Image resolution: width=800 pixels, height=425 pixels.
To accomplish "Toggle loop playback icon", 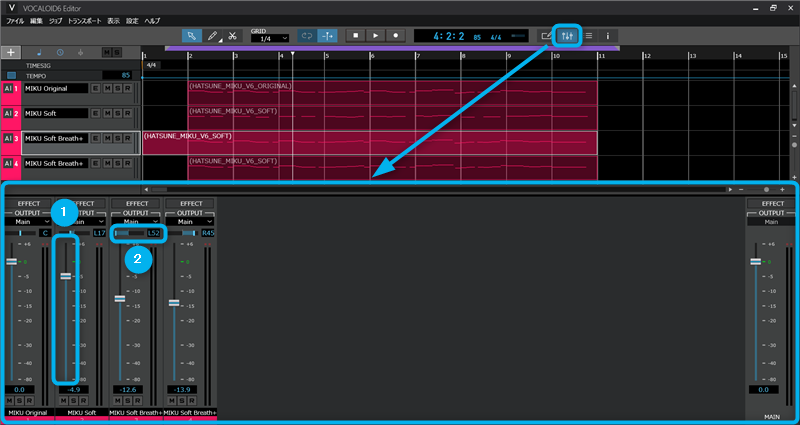I will [x=307, y=36].
